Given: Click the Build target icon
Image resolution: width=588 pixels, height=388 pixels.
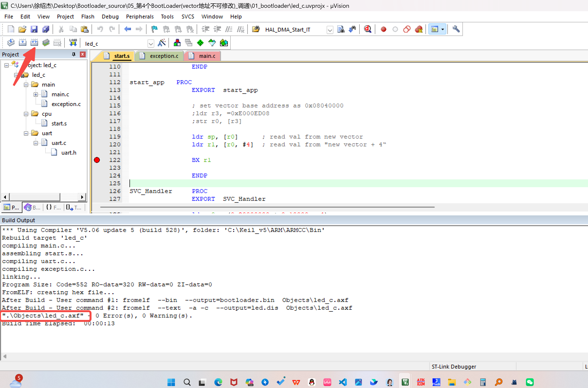Looking at the screenshot, I should coord(23,43).
